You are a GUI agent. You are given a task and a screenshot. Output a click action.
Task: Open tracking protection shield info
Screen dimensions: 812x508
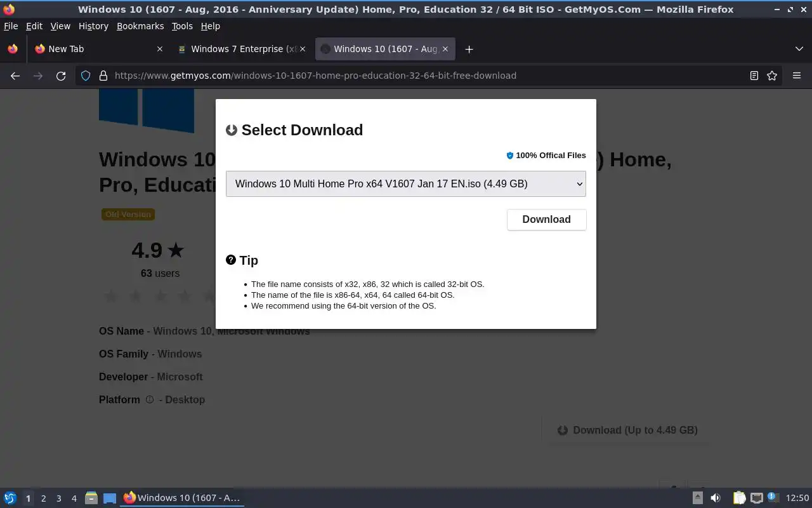tap(86, 76)
